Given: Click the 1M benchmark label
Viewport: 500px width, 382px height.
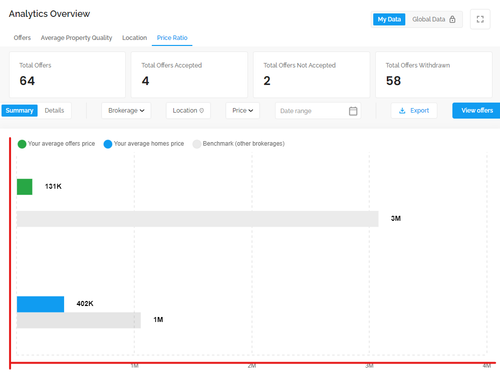Looking at the screenshot, I should pyautogui.click(x=158, y=320).
